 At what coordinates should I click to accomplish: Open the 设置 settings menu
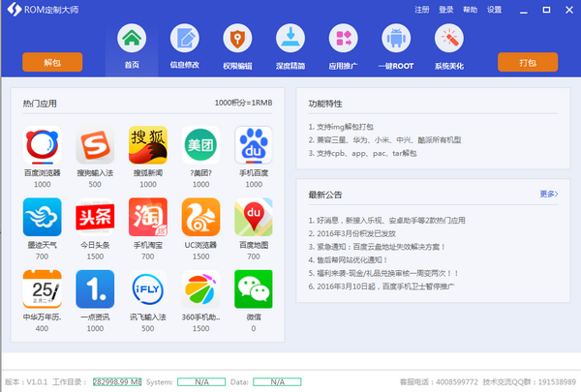click(494, 10)
